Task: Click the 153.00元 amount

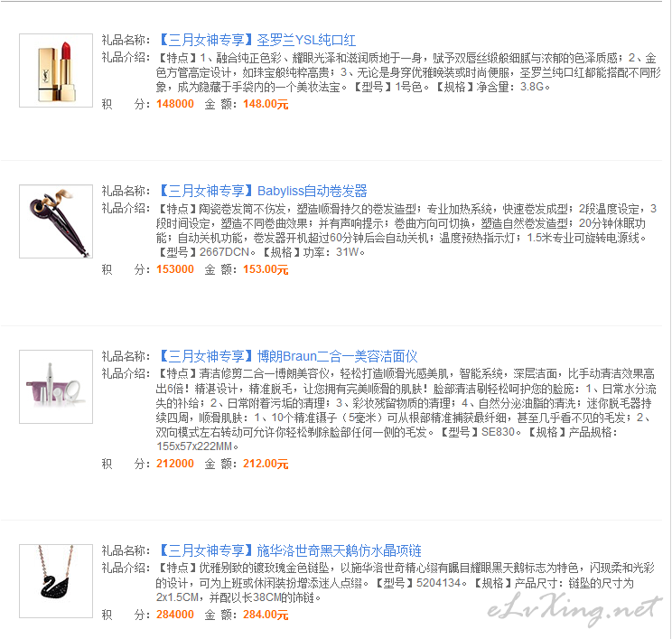Action: pyautogui.click(x=266, y=269)
